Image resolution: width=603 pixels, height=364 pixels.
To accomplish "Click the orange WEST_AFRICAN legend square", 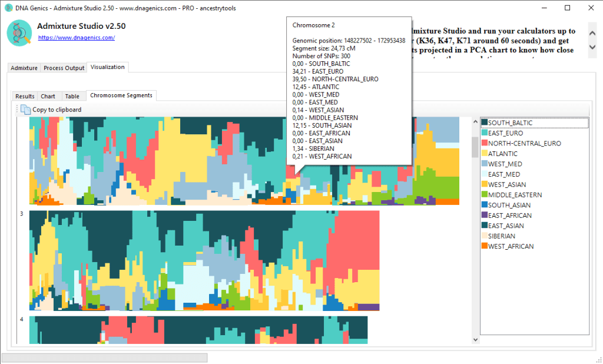I will pos(485,246).
